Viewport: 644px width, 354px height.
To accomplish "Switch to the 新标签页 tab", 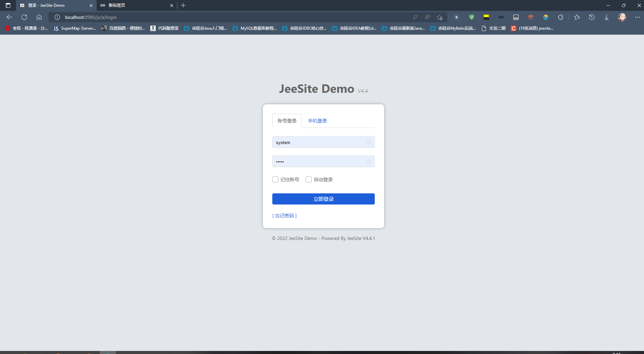I will click(x=136, y=5).
